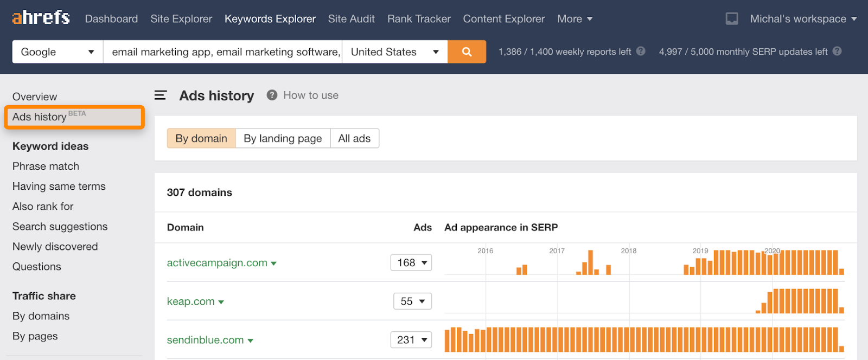Switch to By landing page view

click(x=283, y=138)
